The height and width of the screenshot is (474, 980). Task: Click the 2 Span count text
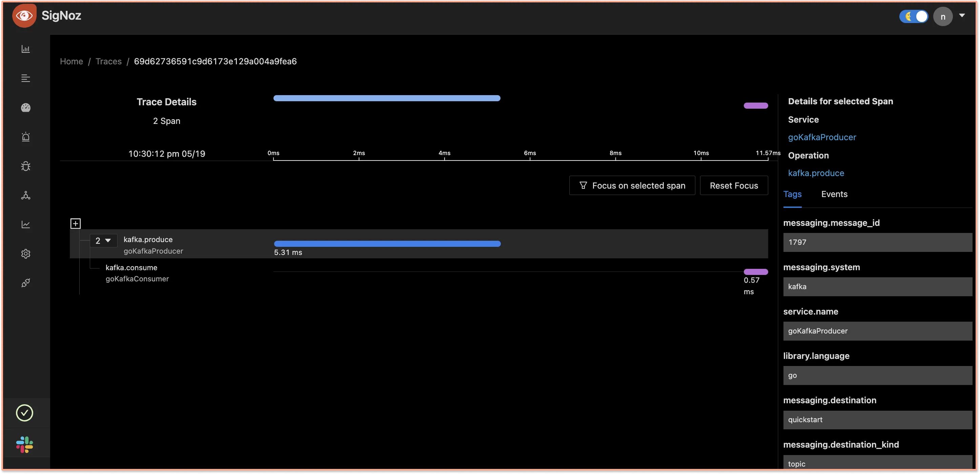167,121
